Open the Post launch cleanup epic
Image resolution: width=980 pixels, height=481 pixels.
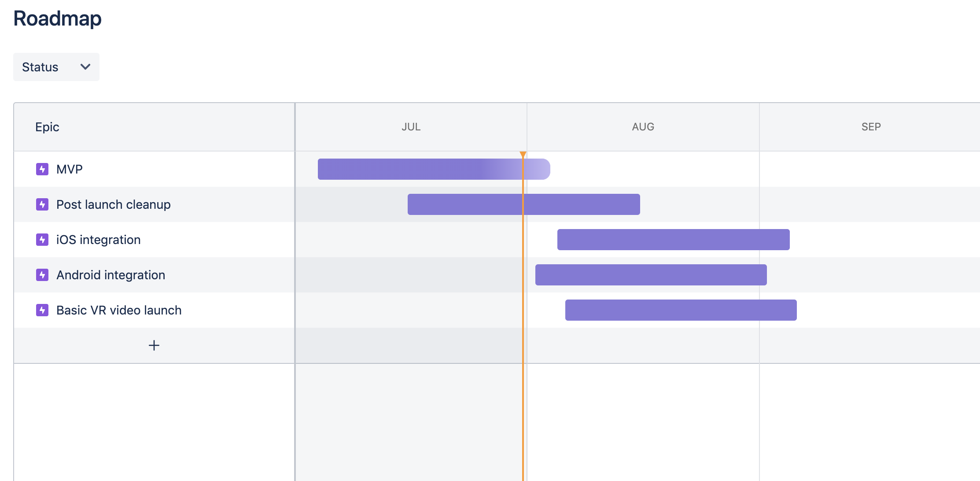[114, 205]
